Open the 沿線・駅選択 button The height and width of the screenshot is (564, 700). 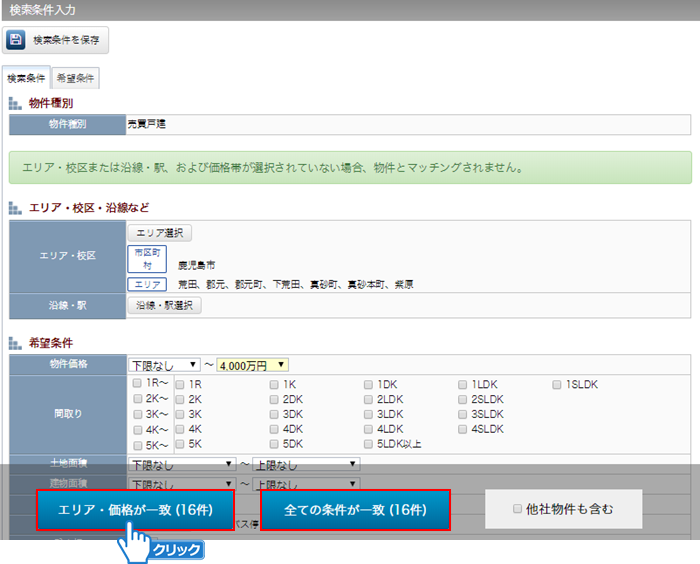point(164,305)
